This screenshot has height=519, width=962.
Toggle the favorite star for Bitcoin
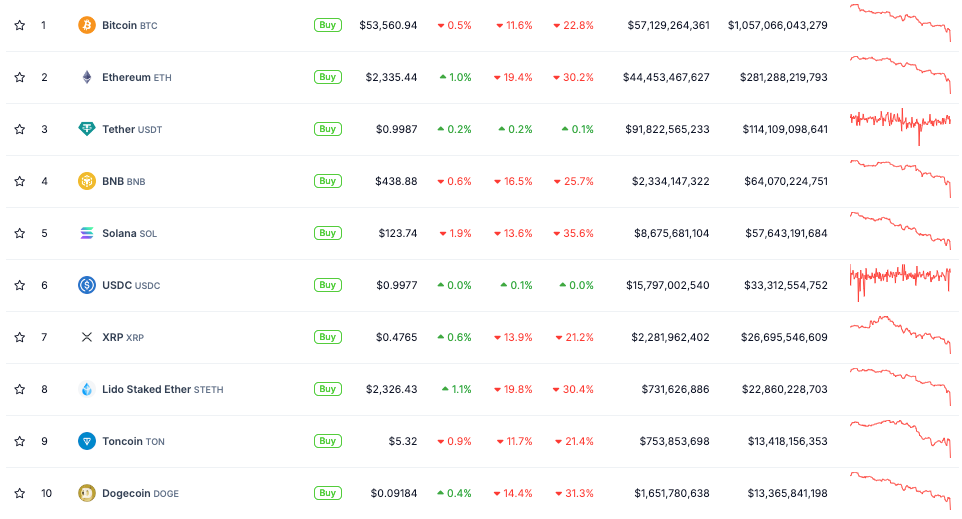point(19,25)
